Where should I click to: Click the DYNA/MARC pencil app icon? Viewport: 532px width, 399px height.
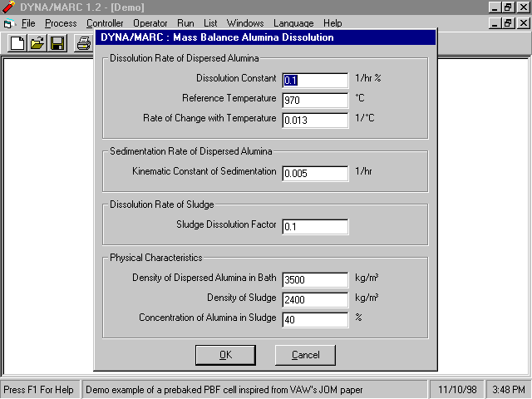pyautogui.click(x=8, y=7)
